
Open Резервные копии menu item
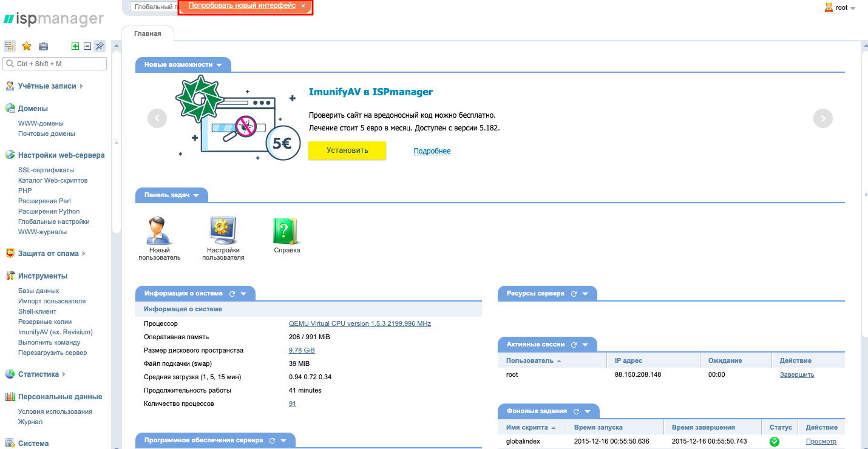pyautogui.click(x=45, y=322)
